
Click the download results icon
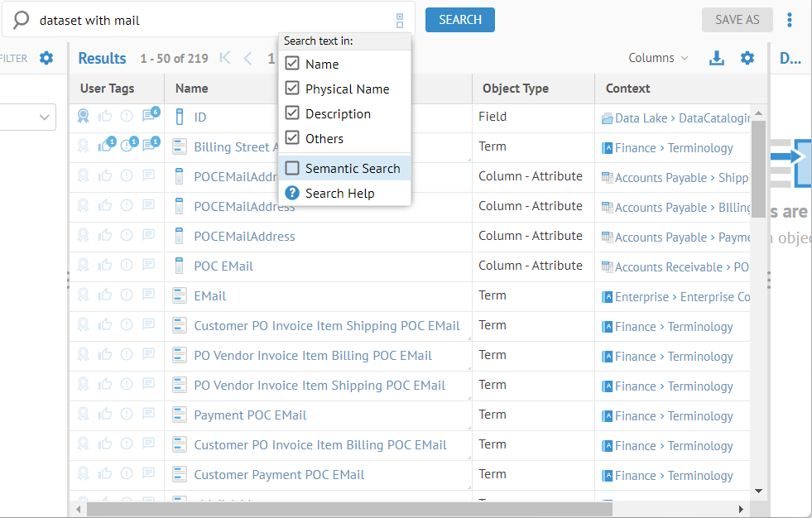(717, 58)
